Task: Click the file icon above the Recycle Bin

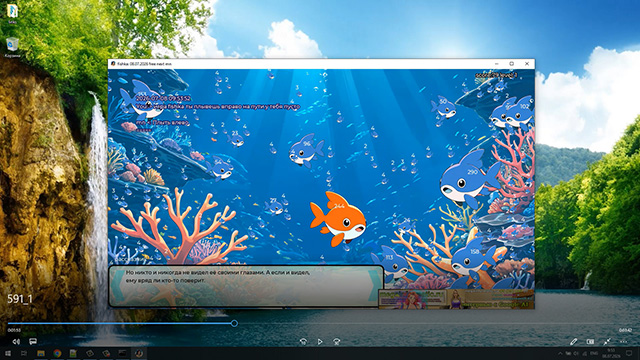Action: [12, 13]
